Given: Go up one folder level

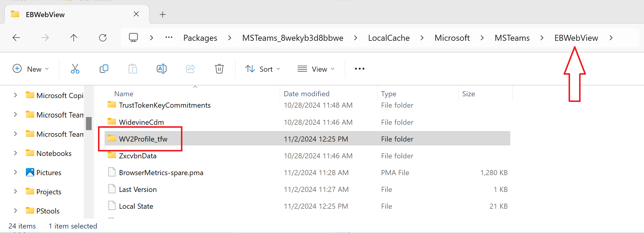Looking at the screenshot, I should click(x=74, y=38).
